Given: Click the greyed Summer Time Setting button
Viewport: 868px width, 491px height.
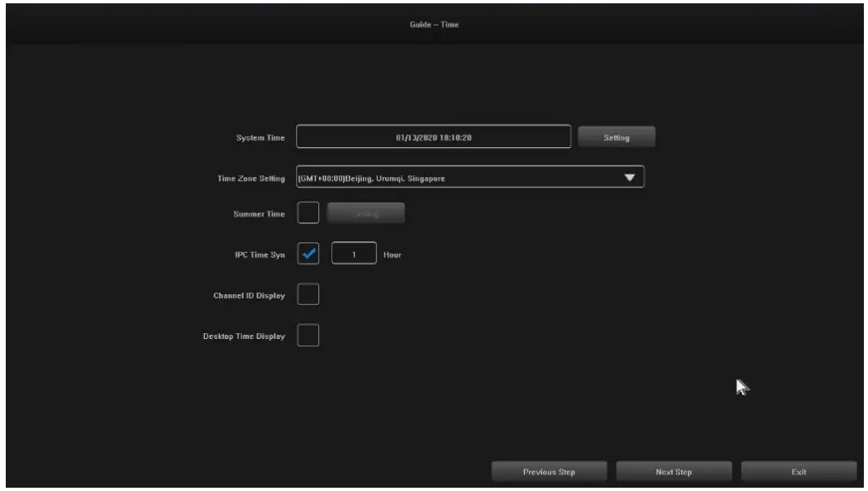Looking at the screenshot, I should (x=365, y=213).
